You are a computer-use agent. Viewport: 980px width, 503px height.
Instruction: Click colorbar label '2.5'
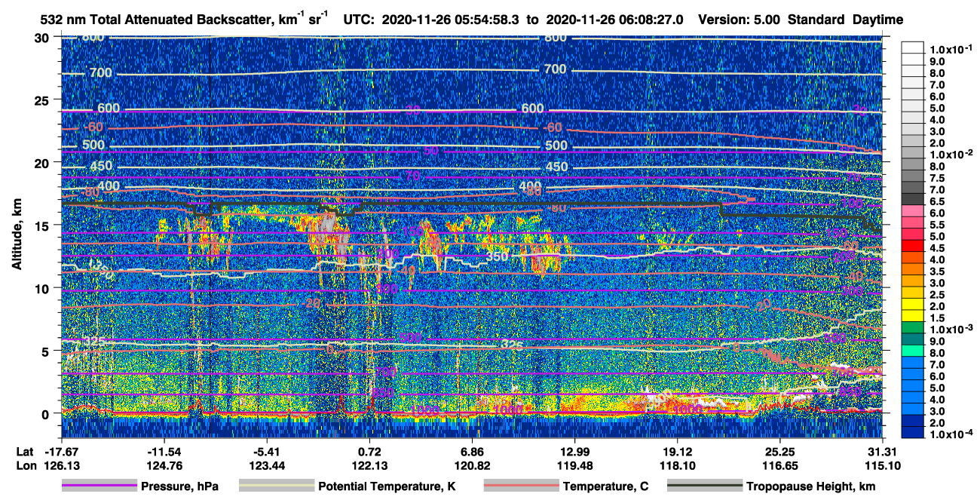[x=937, y=295]
